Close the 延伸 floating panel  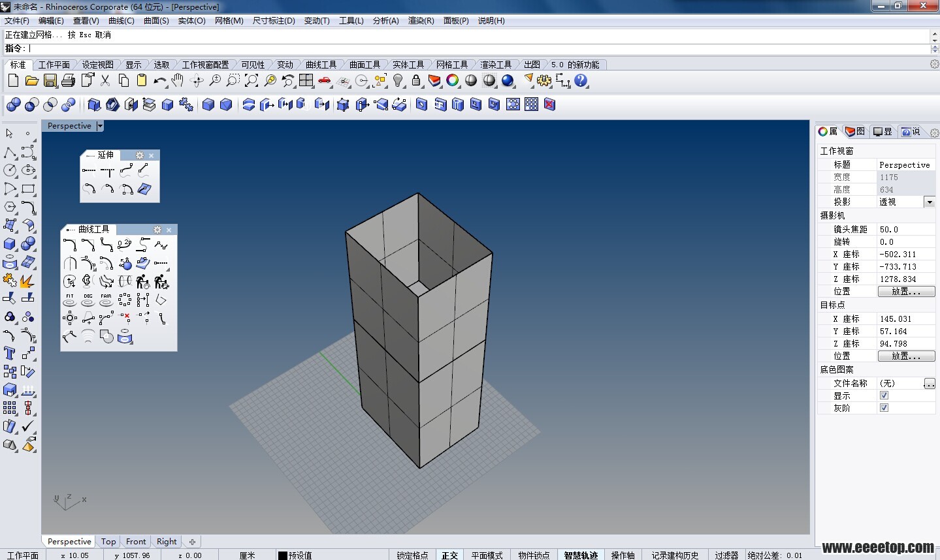click(151, 155)
